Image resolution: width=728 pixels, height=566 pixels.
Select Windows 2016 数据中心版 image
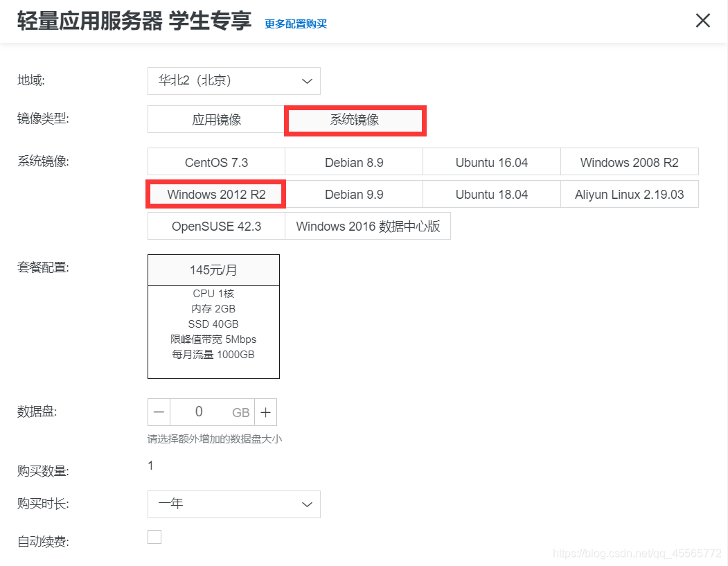pyautogui.click(x=368, y=226)
